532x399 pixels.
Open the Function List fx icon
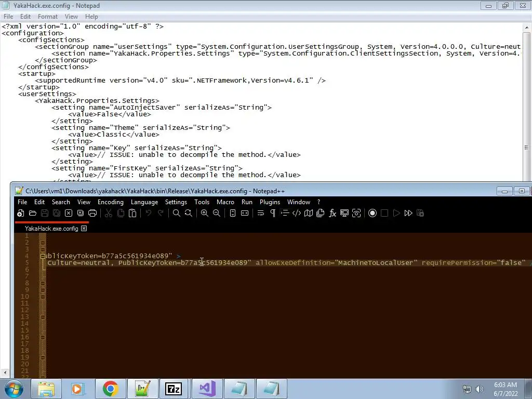[332, 213]
